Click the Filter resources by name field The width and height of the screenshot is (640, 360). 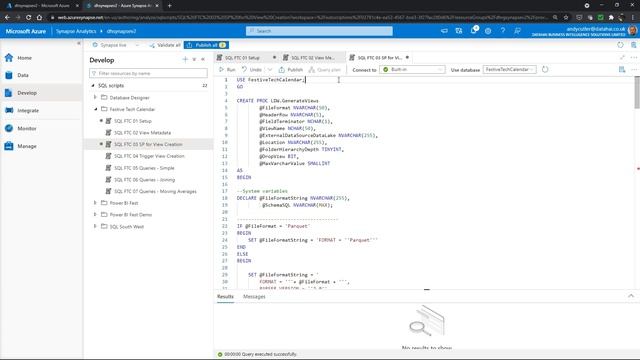(149, 73)
